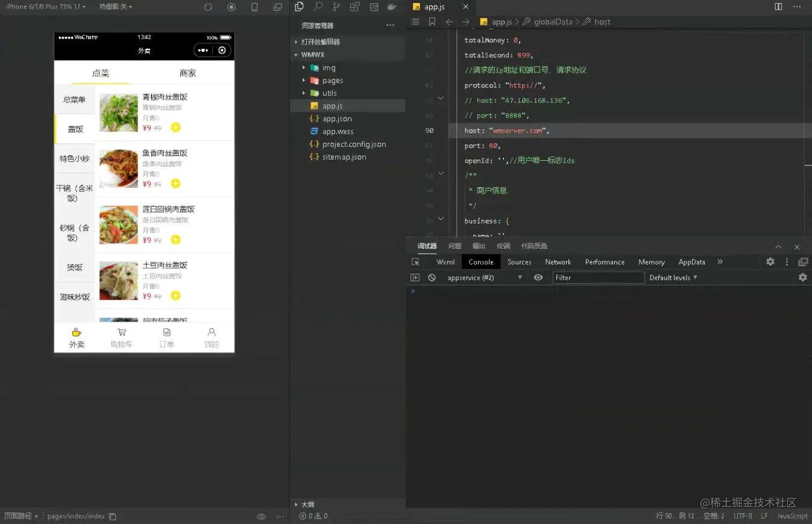Click the phone device icon in simulator toolbar
The width and height of the screenshot is (812, 524).
point(254,7)
